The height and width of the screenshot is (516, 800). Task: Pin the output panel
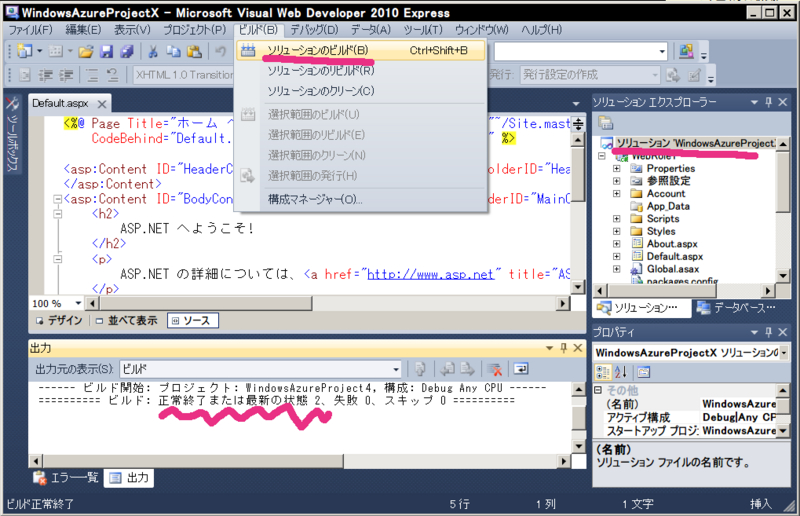(563, 348)
